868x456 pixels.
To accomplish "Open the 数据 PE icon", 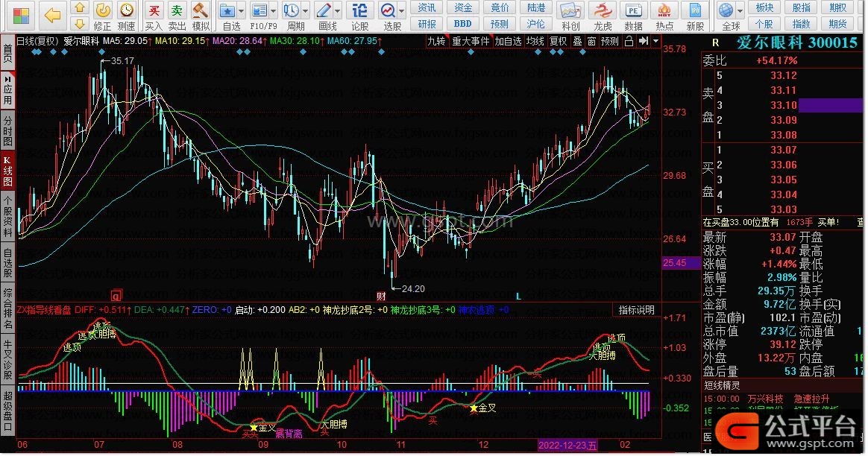I will [633, 10].
